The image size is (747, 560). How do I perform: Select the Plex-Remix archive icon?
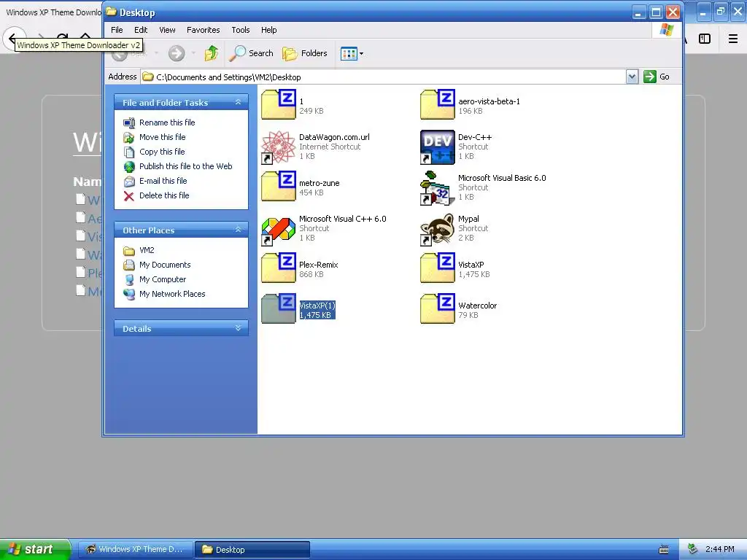click(279, 268)
